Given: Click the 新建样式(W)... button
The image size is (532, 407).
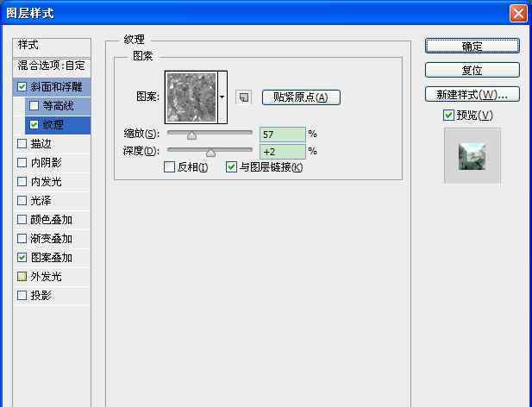Looking at the screenshot, I should point(473,94).
